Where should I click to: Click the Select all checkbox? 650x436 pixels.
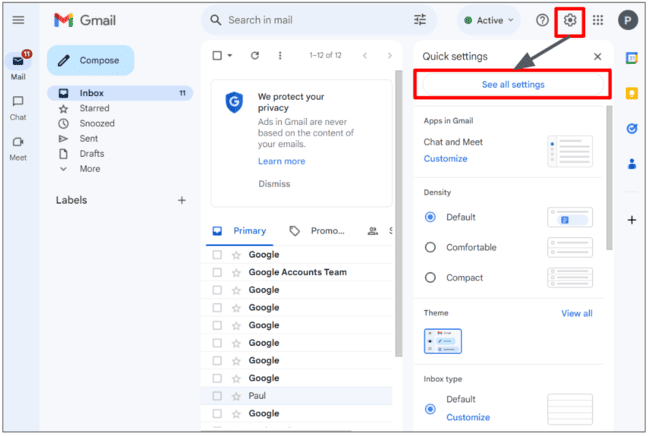tap(217, 55)
